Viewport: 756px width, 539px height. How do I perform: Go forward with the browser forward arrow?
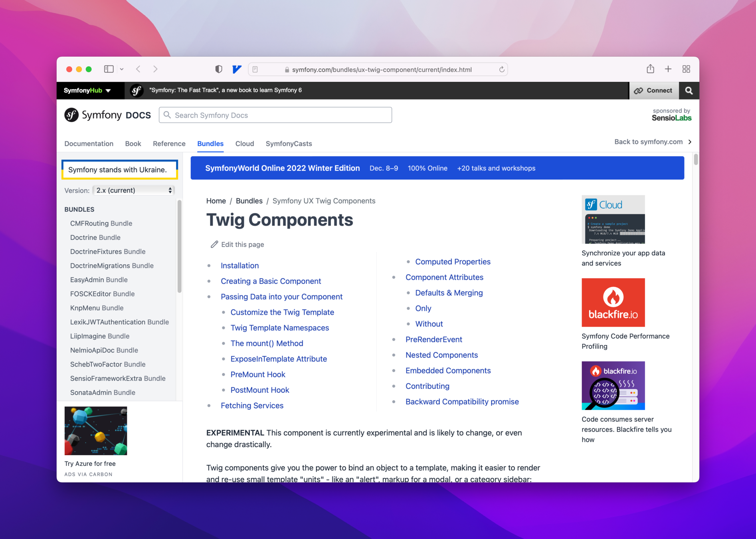click(x=155, y=69)
